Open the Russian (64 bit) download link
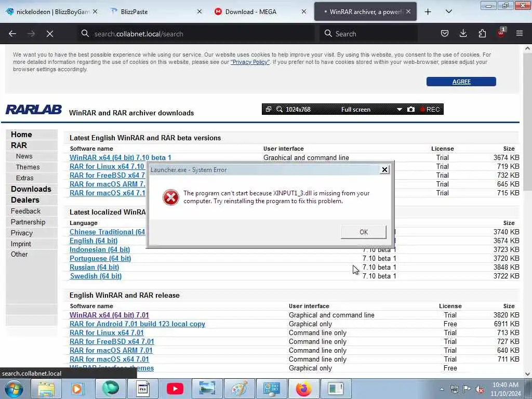Screen dimensions: 532x399 pos(95,267)
